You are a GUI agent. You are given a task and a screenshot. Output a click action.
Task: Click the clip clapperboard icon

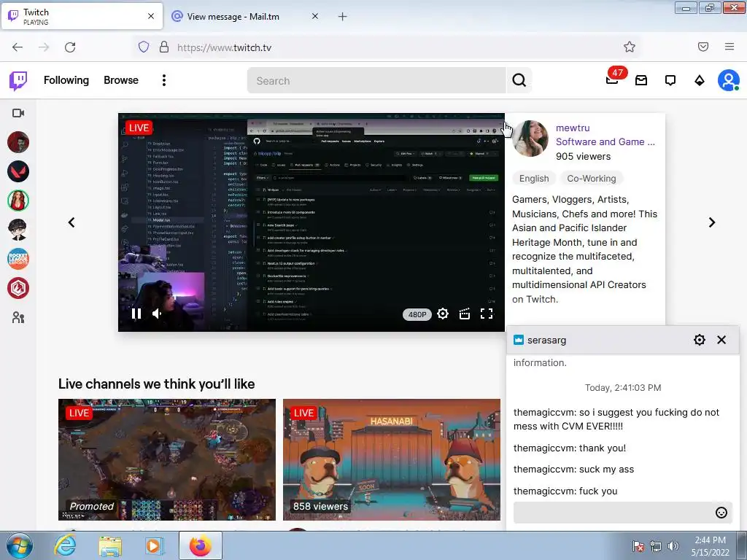465,314
